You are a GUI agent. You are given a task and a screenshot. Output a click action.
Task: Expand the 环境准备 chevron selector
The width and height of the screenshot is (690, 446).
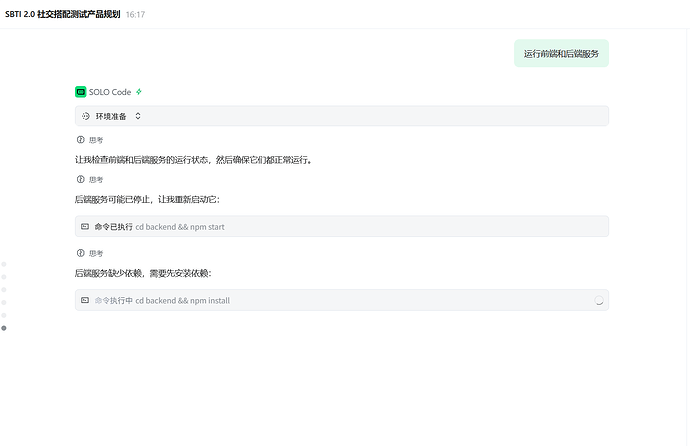pyautogui.click(x=138, y=116)
